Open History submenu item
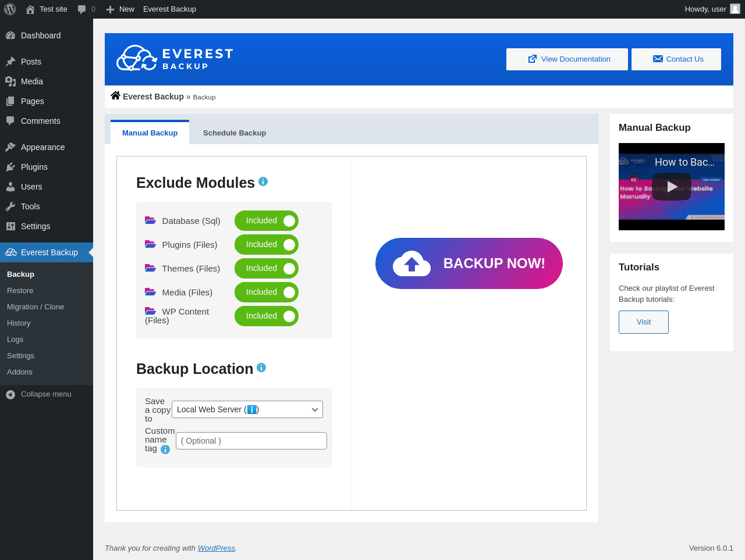This screenshot has height=560, width=745. (x=19, y=323)
